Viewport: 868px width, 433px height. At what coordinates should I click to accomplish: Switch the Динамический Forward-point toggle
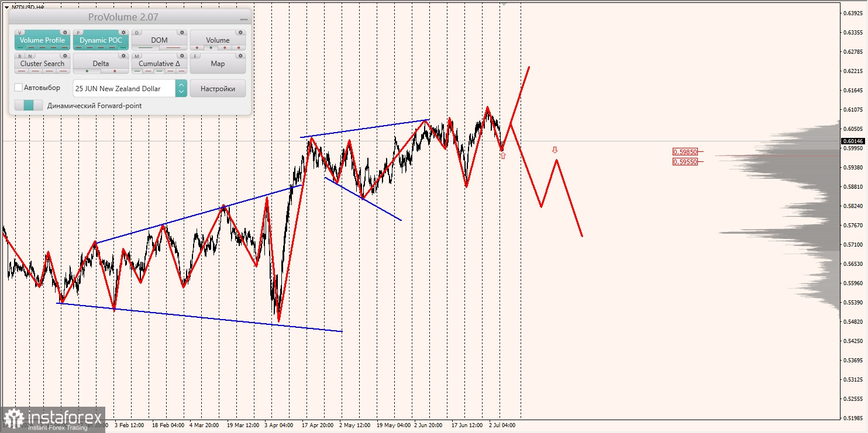point(29,106)
